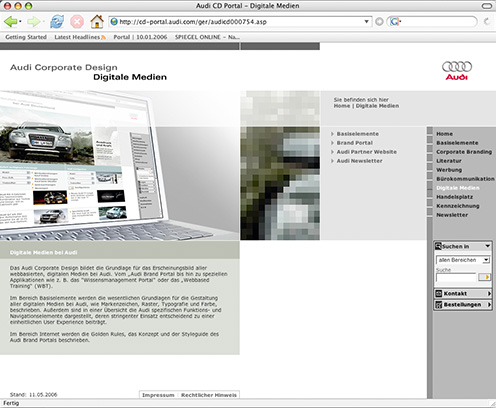The height and width of the screenshot is (408, 496).
Task: Open the Google search engine chooser icon
Action: [395, 22]
